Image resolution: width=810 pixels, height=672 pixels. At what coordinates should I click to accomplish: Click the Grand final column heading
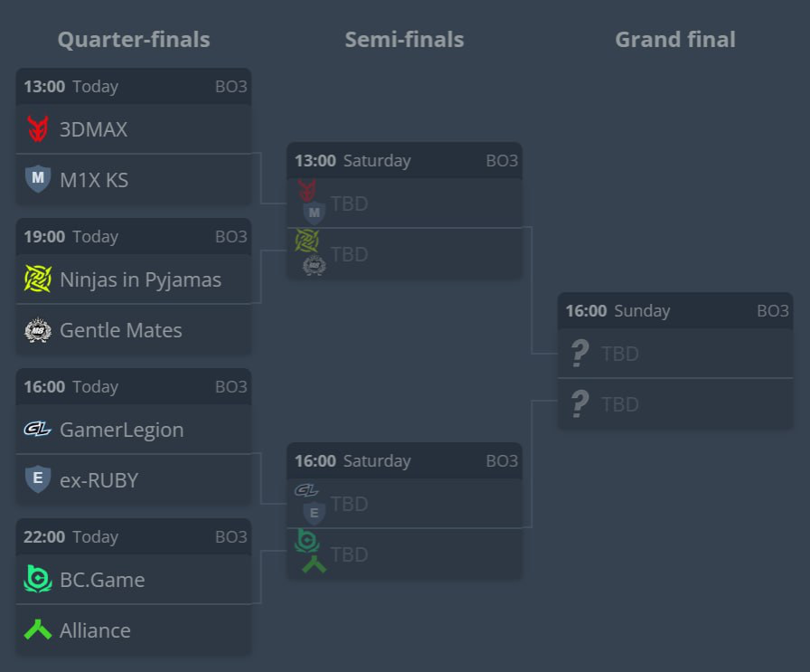(x=675, y=40)
